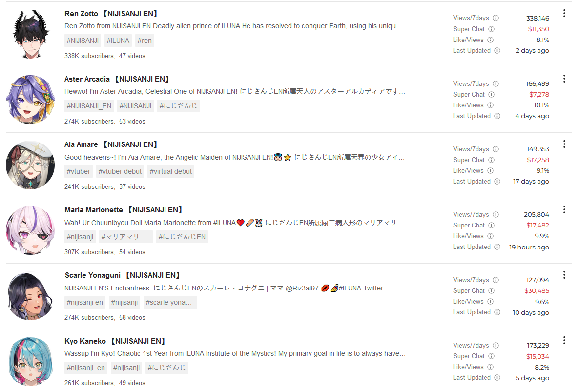This screenshot has height=392, width=579.
Task: Click Aia Amare's avatar thumbnail
Action: 30,165
